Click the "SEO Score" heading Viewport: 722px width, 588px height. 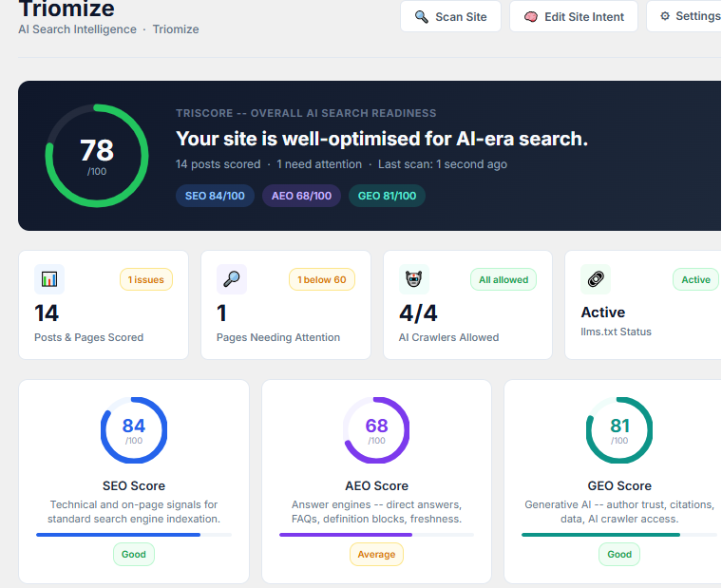[134, 485]
